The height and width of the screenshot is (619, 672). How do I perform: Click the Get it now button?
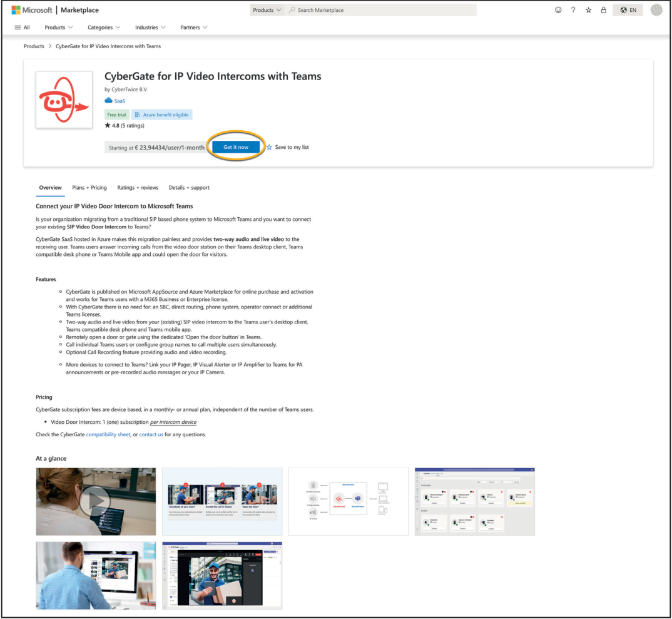pos(236,147)
